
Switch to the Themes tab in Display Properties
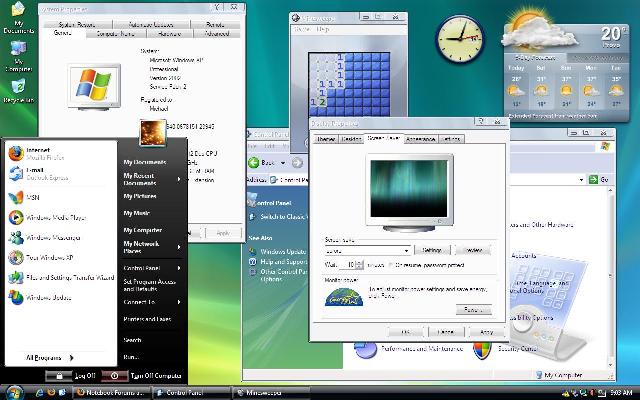coord(326,139)
